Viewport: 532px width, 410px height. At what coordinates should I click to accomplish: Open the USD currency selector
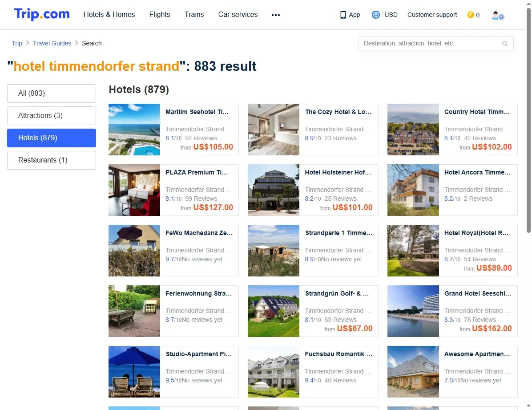[391, 15]
